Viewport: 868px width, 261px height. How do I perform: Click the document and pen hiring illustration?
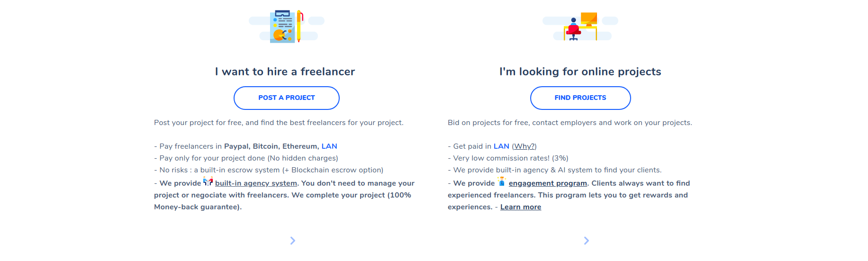[x=287, y=27]
